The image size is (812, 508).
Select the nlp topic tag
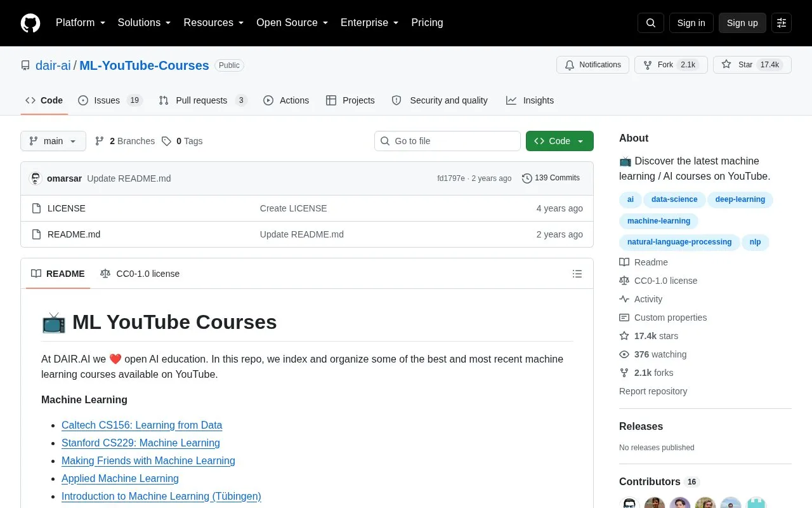755,242
